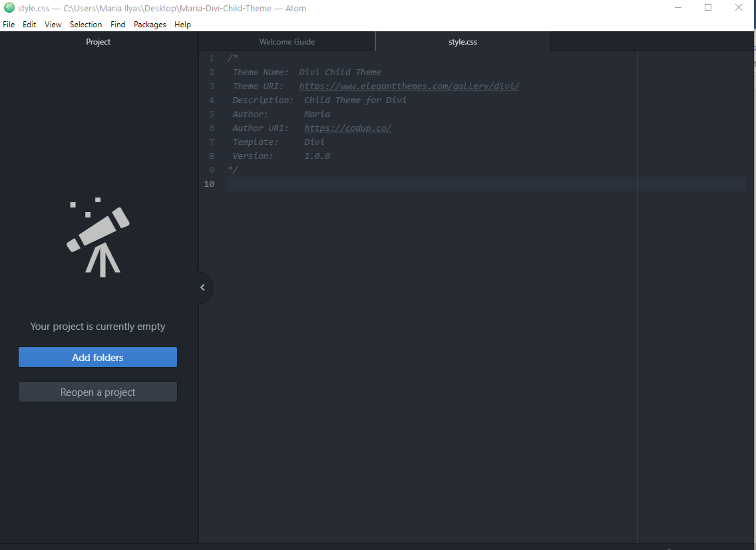This screenshot has width=756, height=550.
Task: Switch to the Welcome Guide tab
Action: click(287, 42)
